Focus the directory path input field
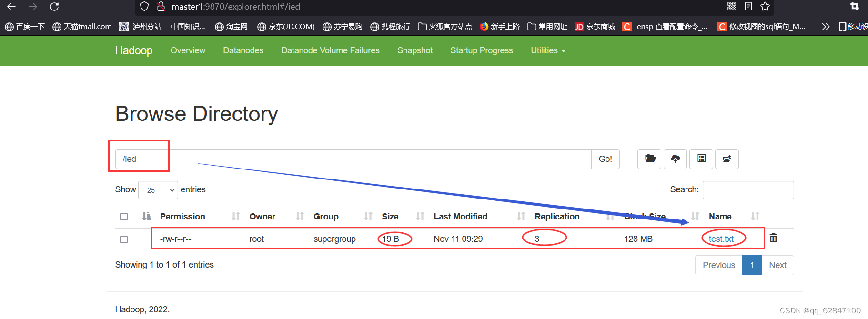Viewport: 868px width, 319px height. pos(353,159)
